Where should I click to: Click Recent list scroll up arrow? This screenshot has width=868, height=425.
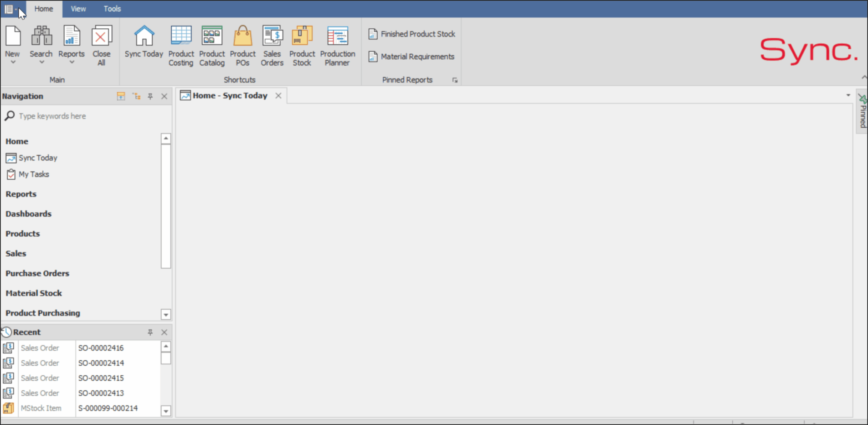[166, 347]
